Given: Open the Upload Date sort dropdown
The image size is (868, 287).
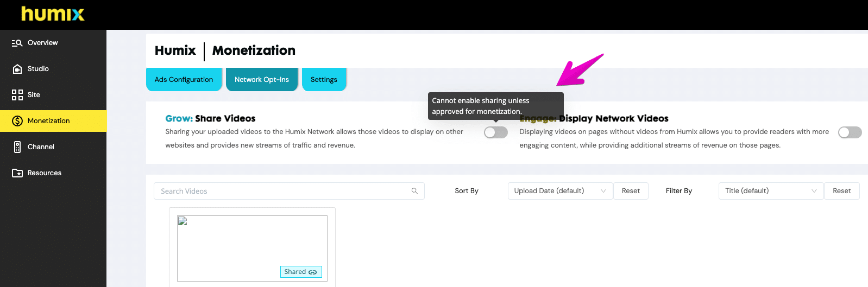Looking at the screenshot, I should point(560,191).
